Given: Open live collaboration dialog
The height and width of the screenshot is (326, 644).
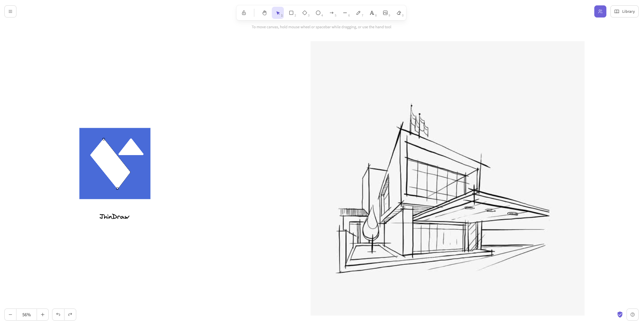Looking at the screenshot, I should click(600, 11).
